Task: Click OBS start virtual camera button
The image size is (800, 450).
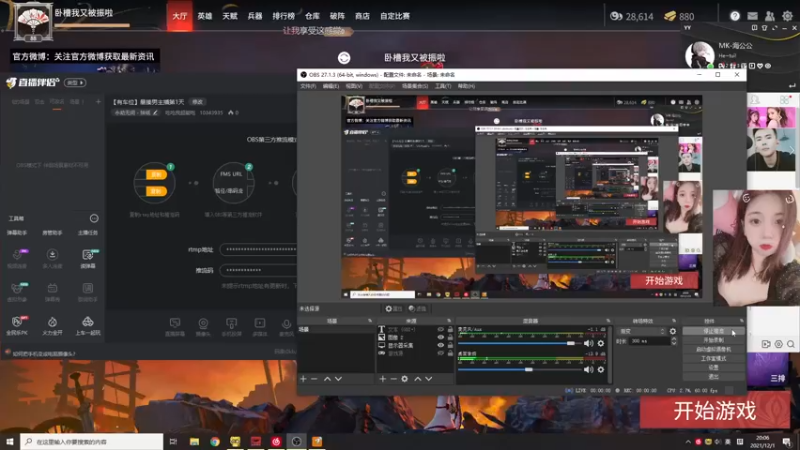Action: [713, 349]
